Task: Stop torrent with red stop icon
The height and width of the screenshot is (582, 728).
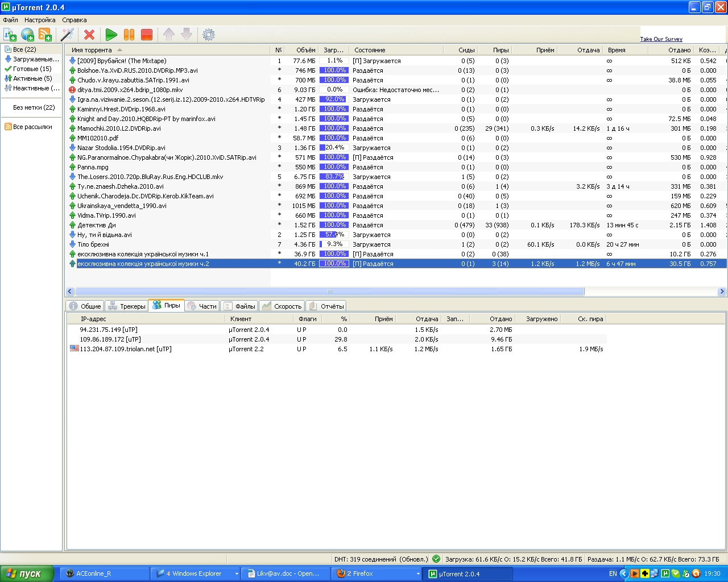Action: (147, 35)
